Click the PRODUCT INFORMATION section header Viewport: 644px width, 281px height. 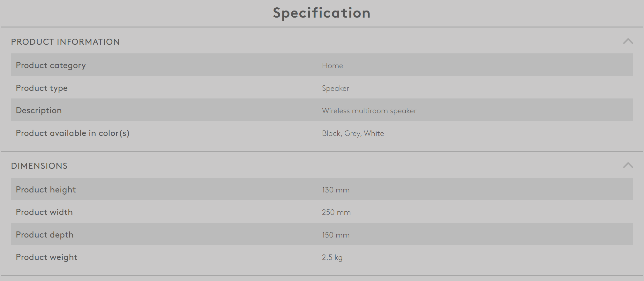65,42
